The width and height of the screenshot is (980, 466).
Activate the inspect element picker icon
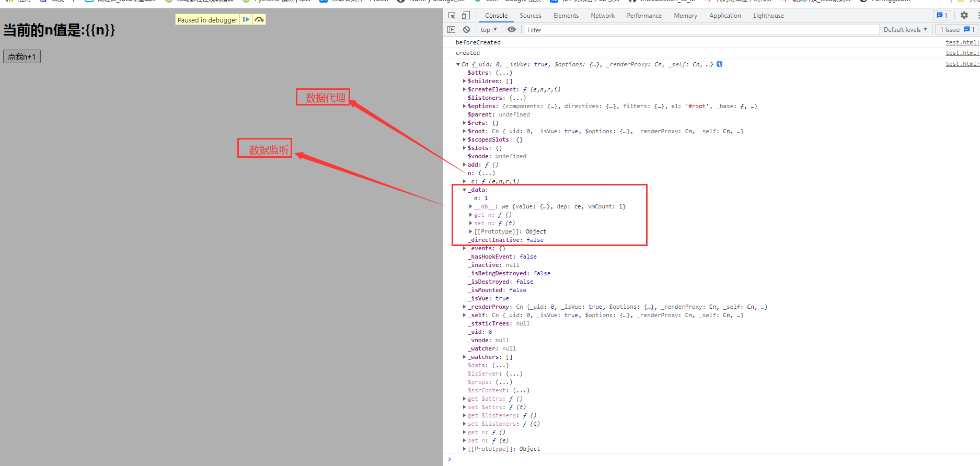point(452,16)
